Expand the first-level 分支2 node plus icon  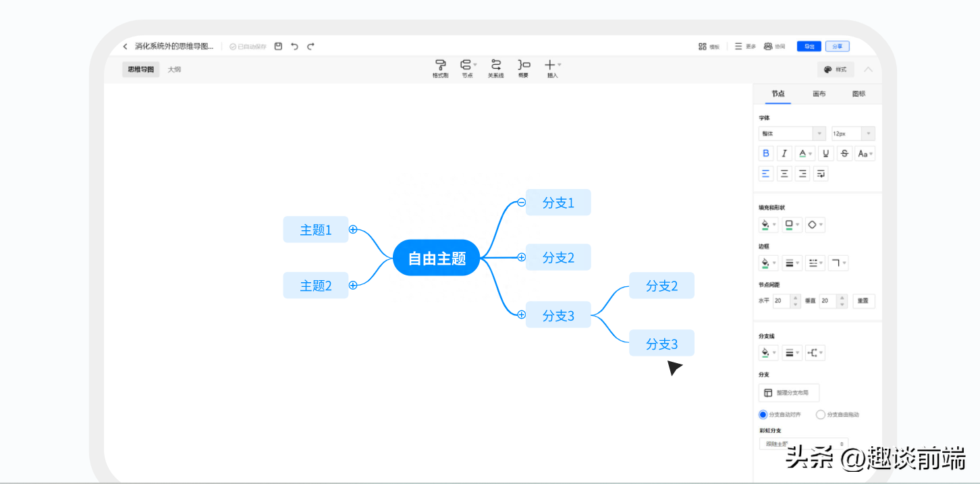point(522,257)
